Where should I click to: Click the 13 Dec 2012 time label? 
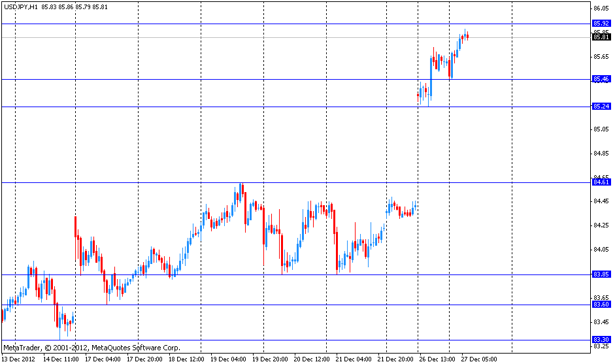pos(18,359)
